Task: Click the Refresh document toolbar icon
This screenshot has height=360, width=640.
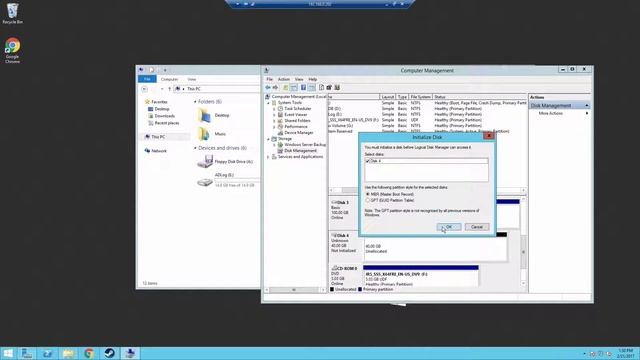Action: tap(322, 87)
